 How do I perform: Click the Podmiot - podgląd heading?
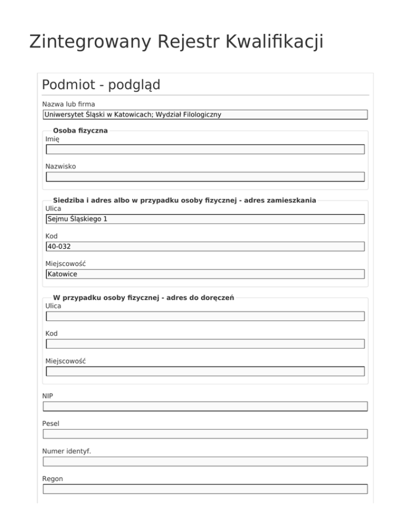[x=101, y=85]
